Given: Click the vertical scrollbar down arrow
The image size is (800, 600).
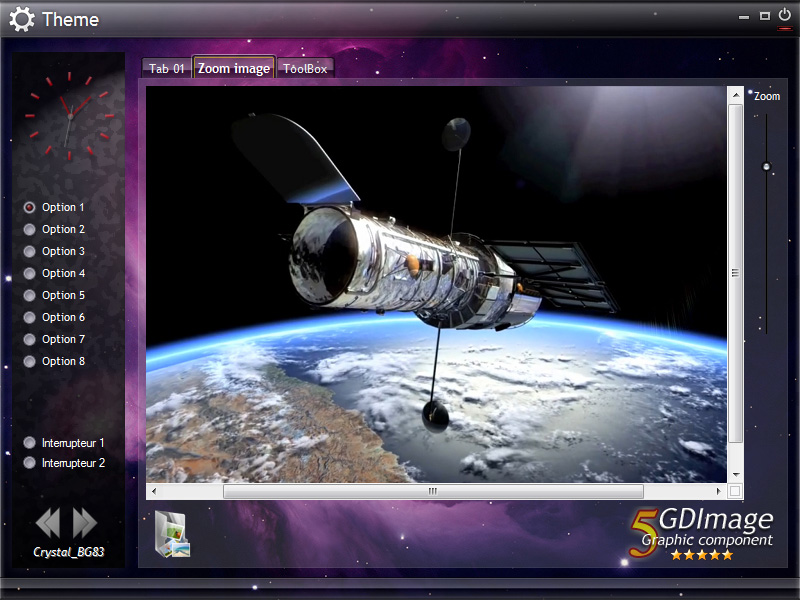Looking at the screenshot, I should [x=735, y=474].
